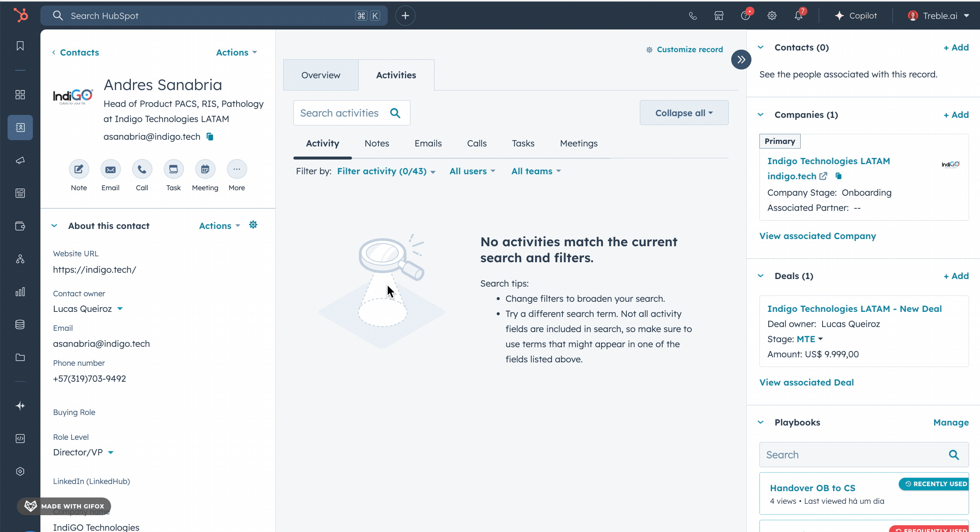The width and height of the screenshot is (980, 532).
Task: Switch to the Overview tab
Action: point(321,75)
